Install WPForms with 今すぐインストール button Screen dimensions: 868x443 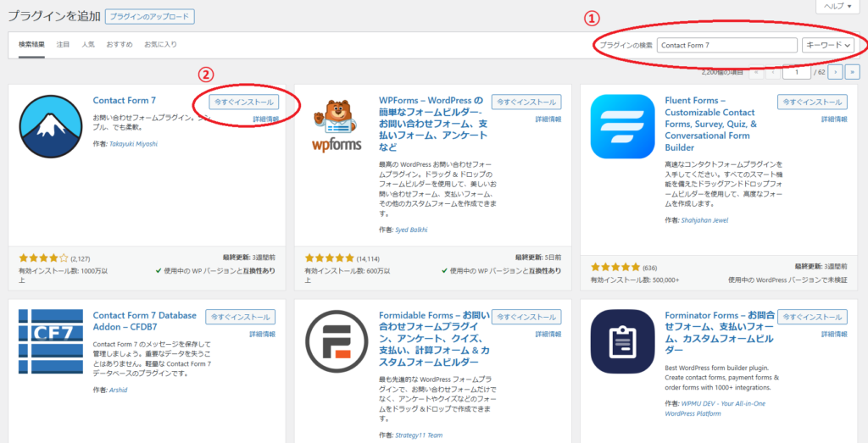point(526,102)
